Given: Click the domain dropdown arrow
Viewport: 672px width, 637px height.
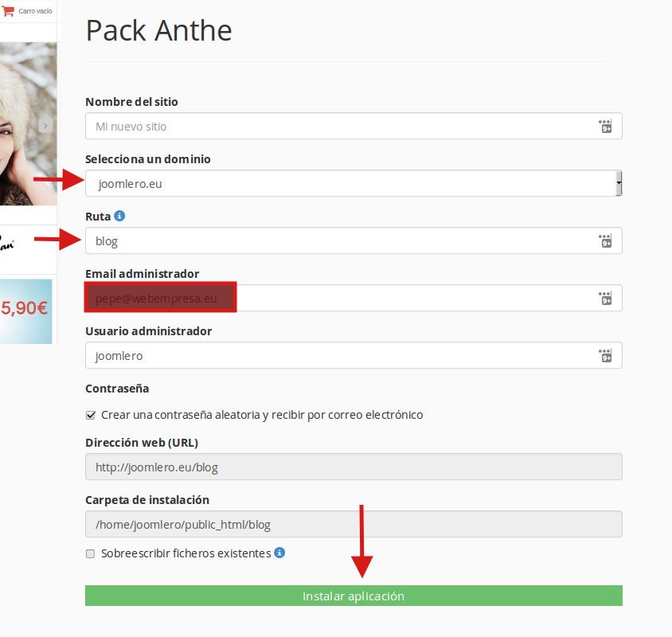Looking at the screenshot, I should 619,183.
